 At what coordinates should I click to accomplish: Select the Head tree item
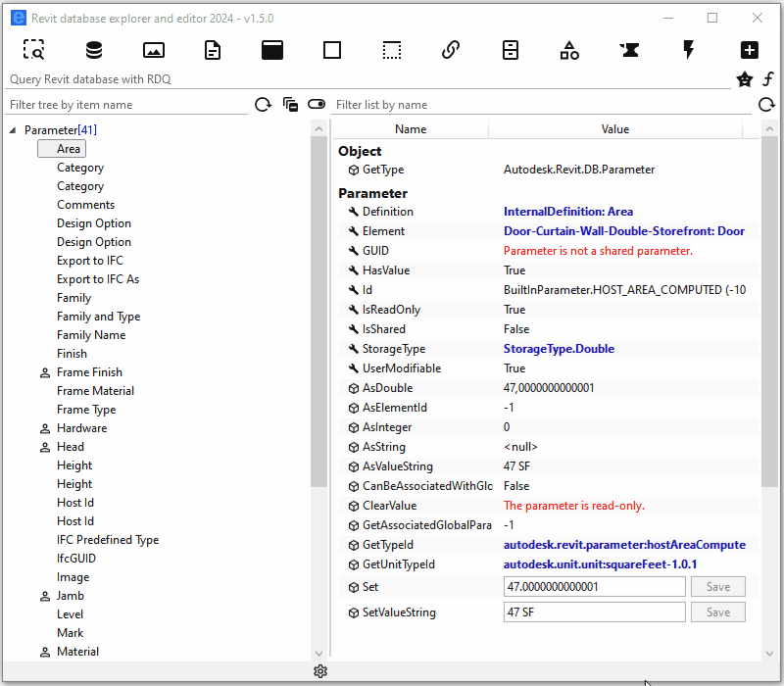(x=71, y=447)
